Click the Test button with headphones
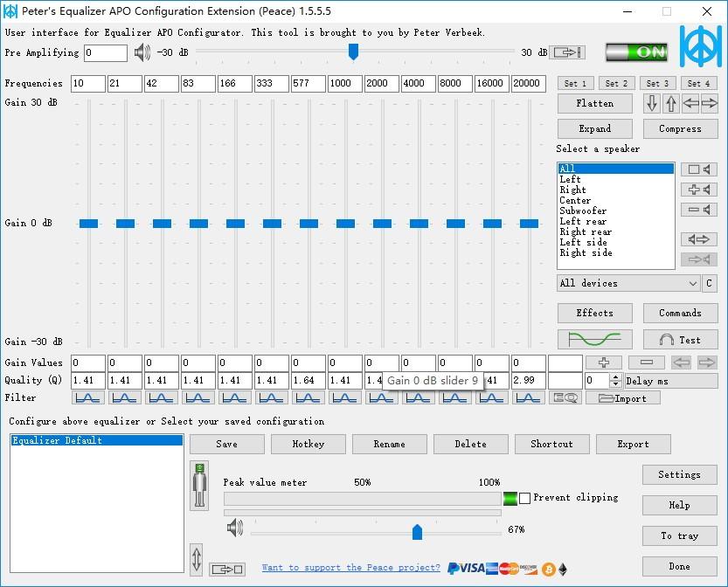728x587 pixels. (680, 340)
